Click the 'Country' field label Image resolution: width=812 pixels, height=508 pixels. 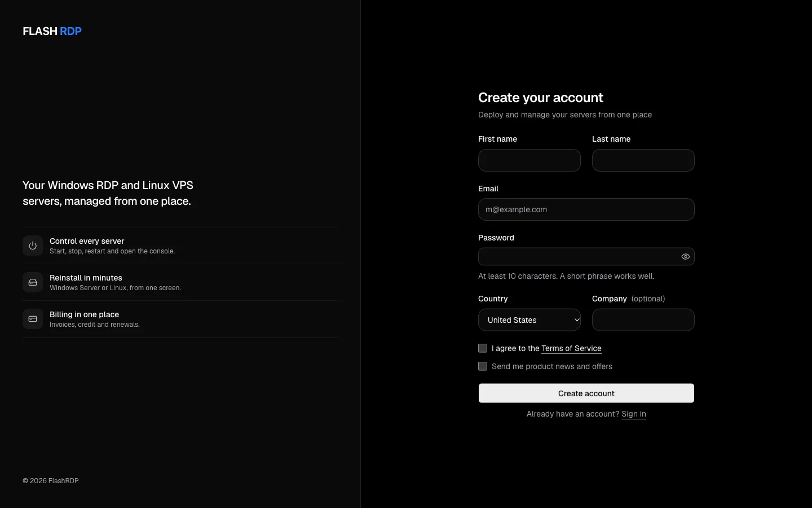point(493,299)
